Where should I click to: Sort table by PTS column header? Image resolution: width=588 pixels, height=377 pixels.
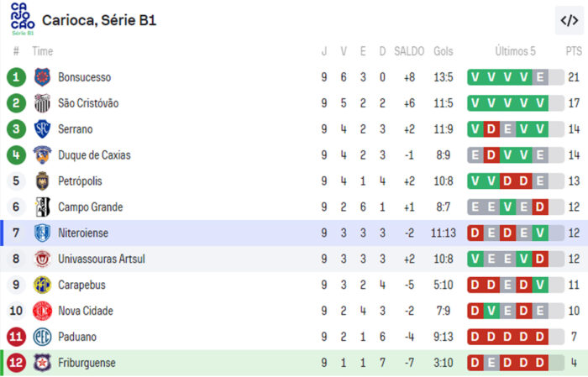pos(573,51)
